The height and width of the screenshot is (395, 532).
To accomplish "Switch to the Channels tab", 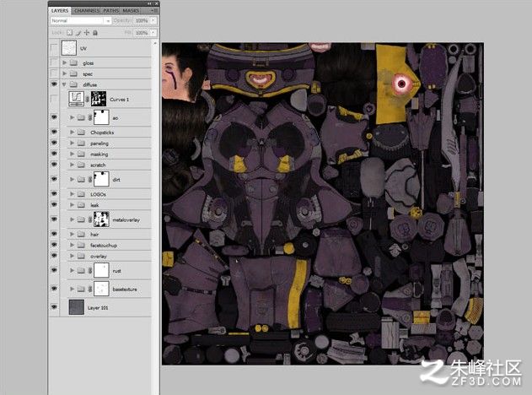I will [87, 10].
